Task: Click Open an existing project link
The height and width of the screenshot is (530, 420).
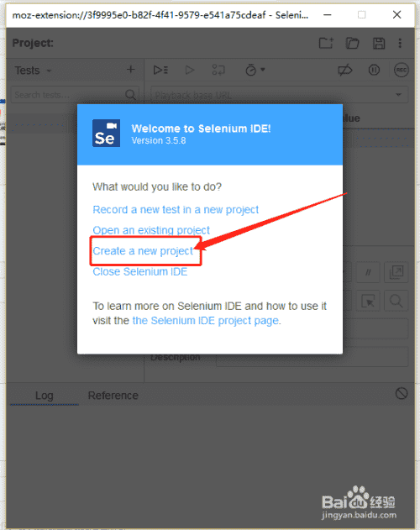Action: [151, 230]
